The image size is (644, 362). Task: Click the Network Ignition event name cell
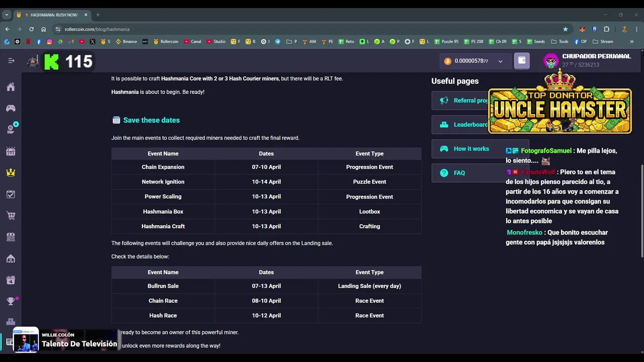(x=163, y=182)
